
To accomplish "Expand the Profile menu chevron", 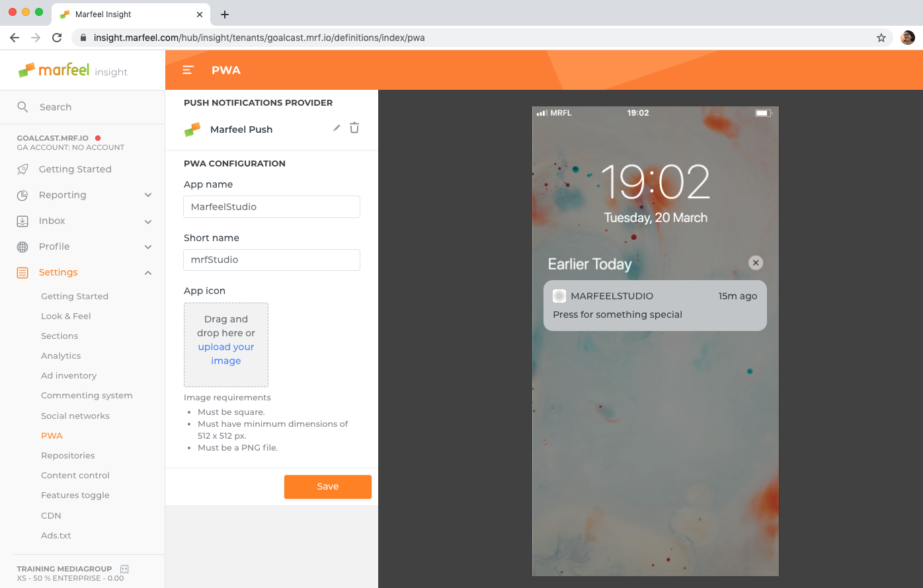I will pyautogui.click(x=148, y=247).
